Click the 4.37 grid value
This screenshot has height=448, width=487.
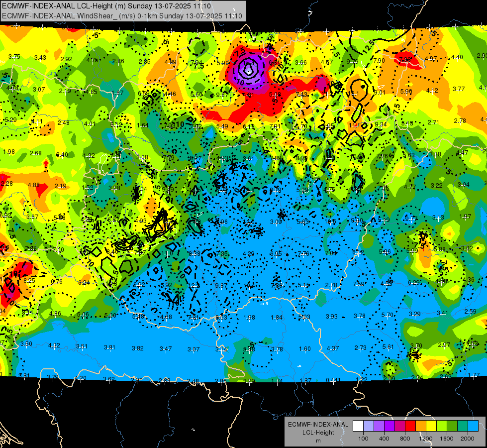(x=333, y=348)
